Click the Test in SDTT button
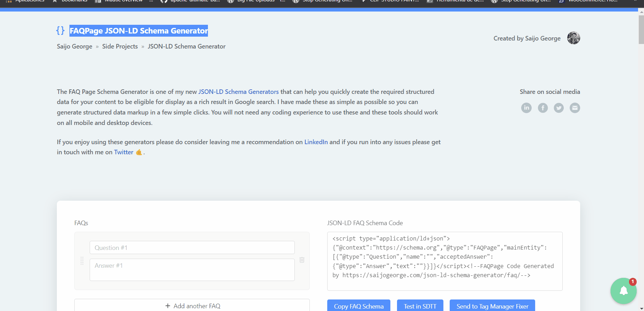Image resolution: width=644 pixels, height=311 pixels. [420, 306]
